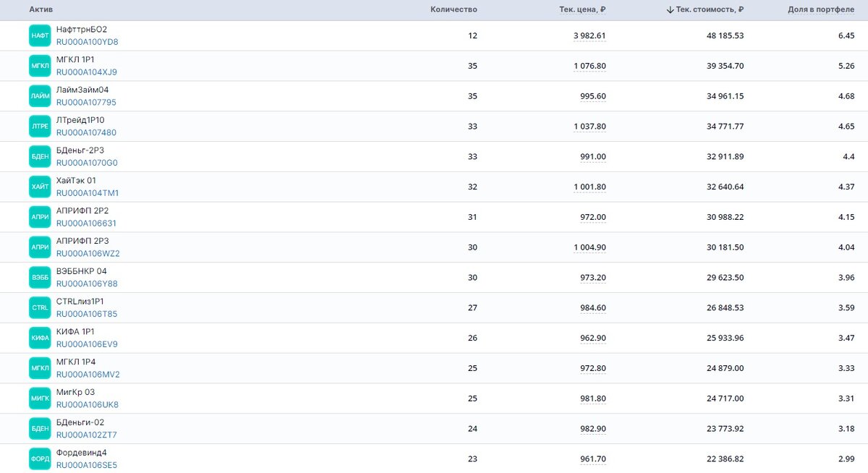Click the АПРИ icon beside АПРИФП 2Р3
This screenshot has width=868, height=473.
coord(40,247)
